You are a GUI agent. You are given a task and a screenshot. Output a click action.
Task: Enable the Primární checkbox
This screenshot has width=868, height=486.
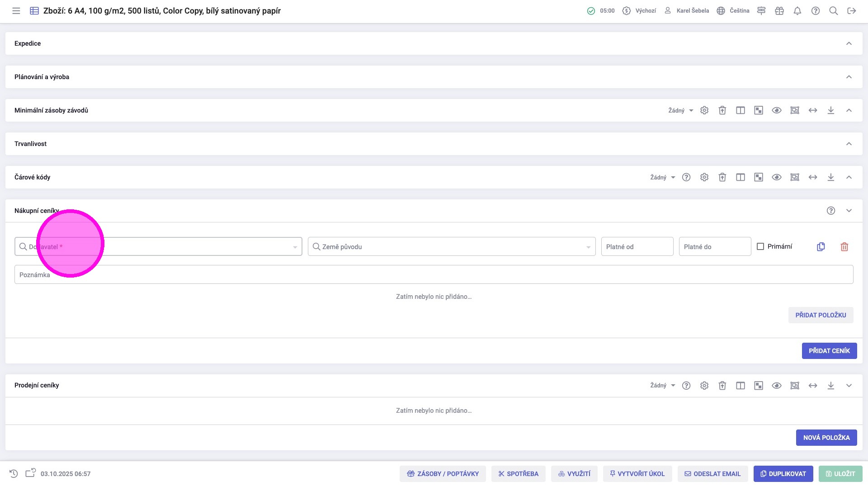[760, 246]
